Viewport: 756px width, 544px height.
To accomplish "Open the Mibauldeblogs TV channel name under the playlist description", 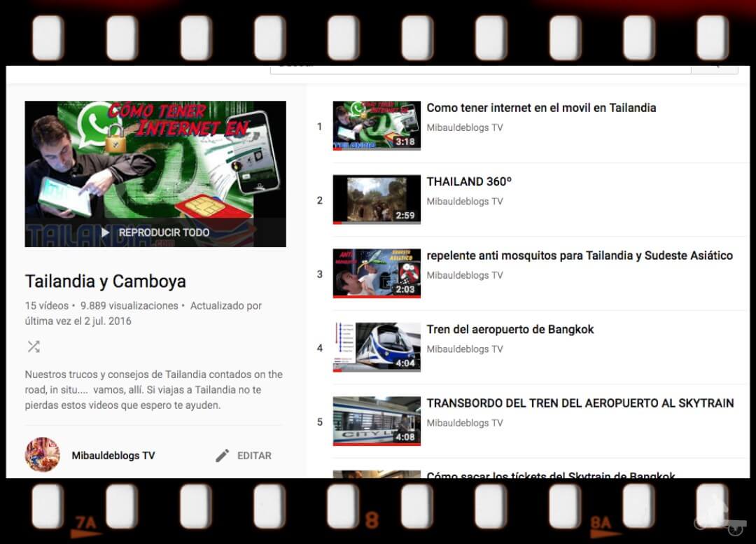I will (x=113, y=456).
